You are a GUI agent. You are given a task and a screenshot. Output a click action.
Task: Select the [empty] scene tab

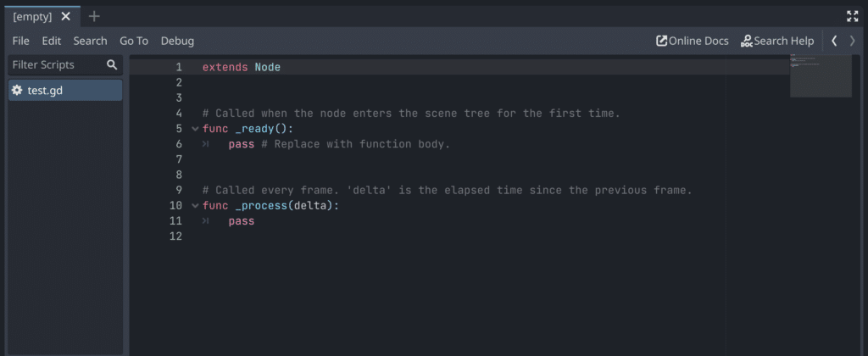click(32, 16)
